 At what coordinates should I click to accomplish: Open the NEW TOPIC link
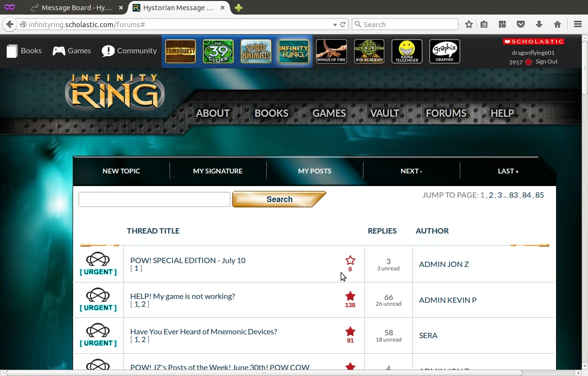coord(121,171)
